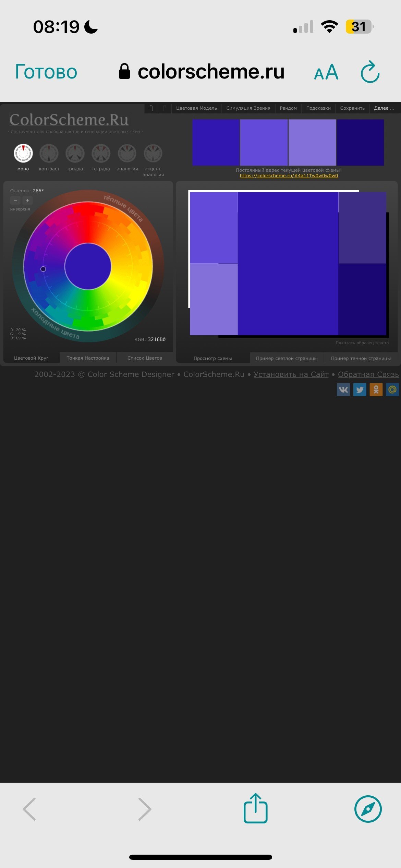Switch to the Просмотр схемы tab
The image size is (401, 868).
pos(212,358)
